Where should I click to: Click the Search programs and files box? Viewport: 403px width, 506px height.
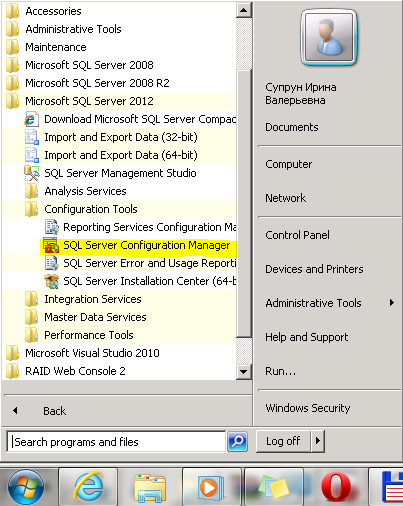click(x=116, y=442)
